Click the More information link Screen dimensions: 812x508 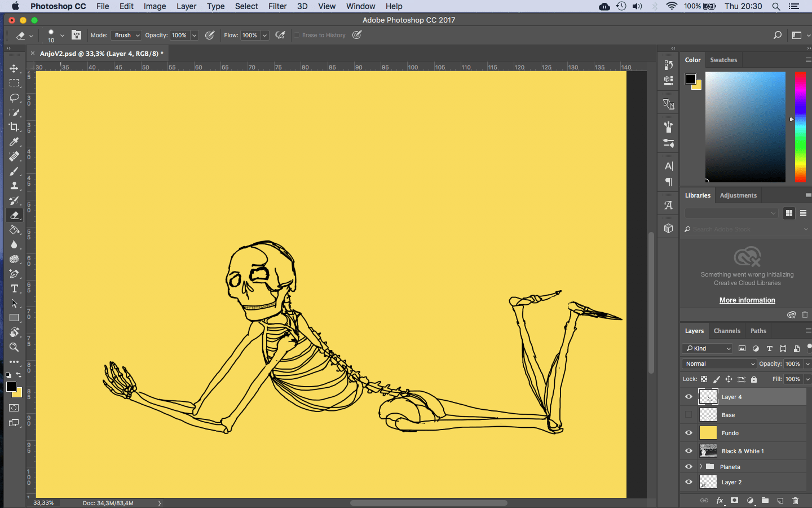[x=747, y=300]
